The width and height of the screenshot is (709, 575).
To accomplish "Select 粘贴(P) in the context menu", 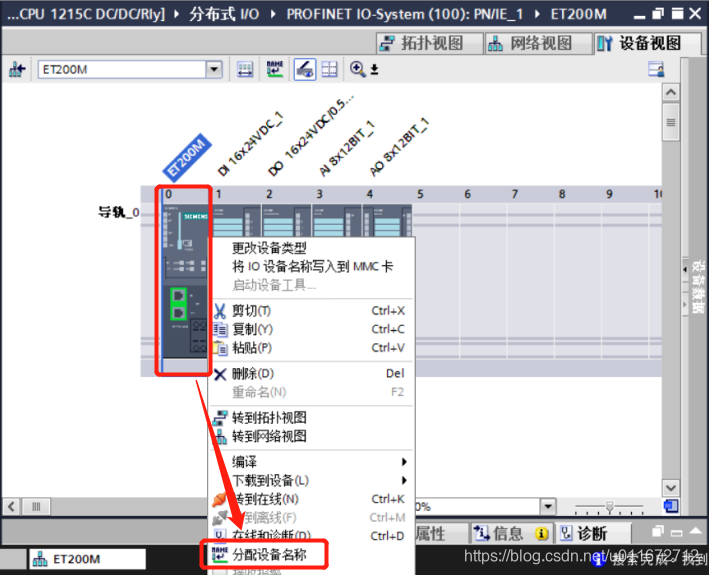I will 312,348.
